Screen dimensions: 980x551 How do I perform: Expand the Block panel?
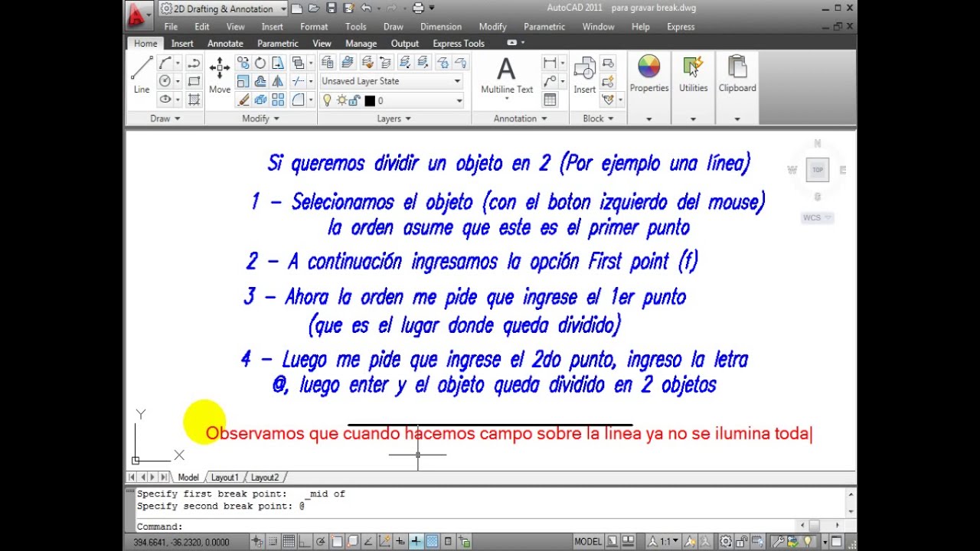(597, 119)
